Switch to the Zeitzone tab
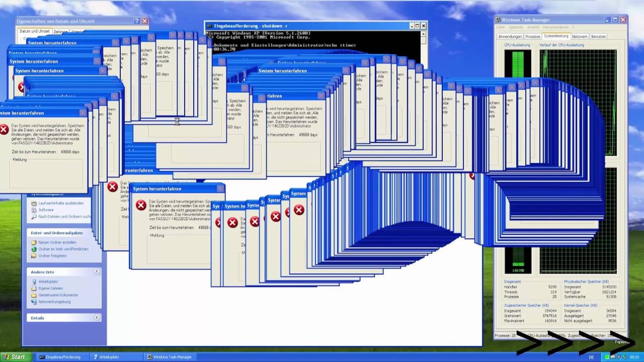 pos(61,32)
